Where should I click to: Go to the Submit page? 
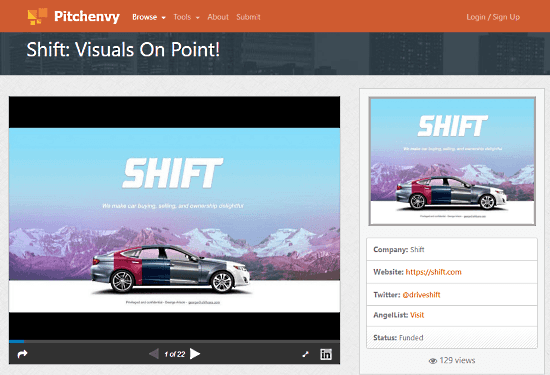click(248, 17)
